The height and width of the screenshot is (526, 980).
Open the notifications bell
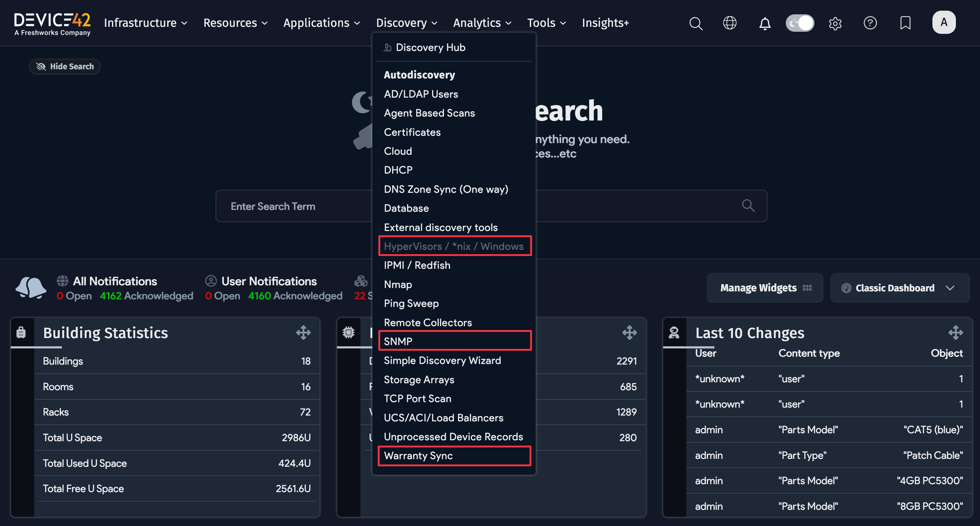tap(765, 23)
